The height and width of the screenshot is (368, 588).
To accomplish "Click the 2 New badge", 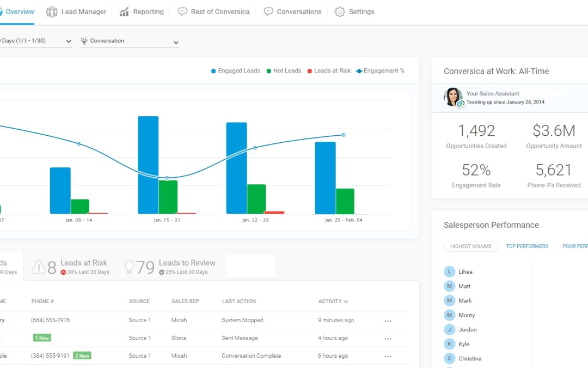I will point(82,355).
